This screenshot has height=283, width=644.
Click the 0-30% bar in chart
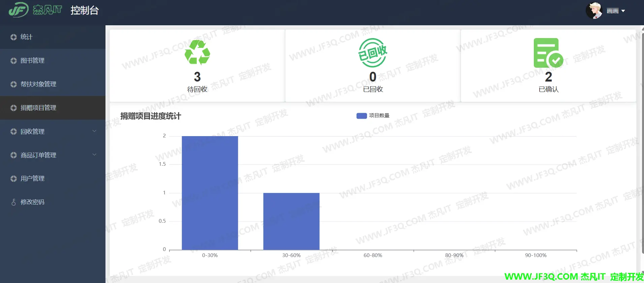coord(210,193)
